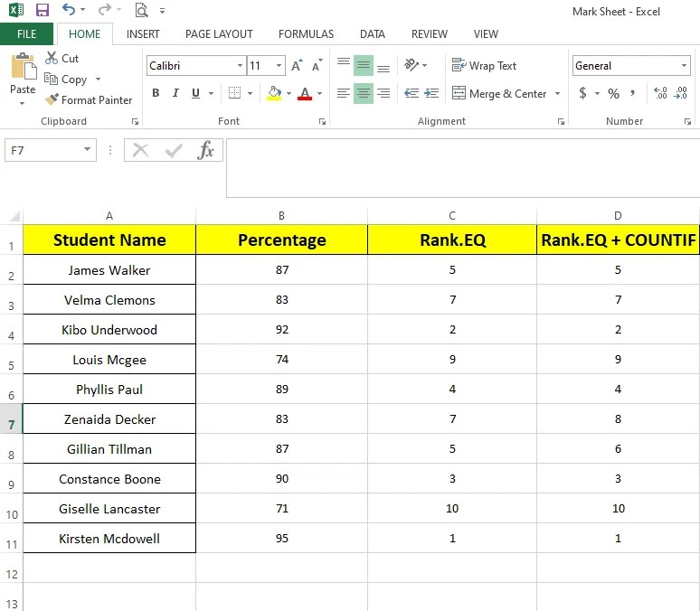Click Decrease Indent icon
The width and height of the screenshot is (700, 611).
pos(411,93)
